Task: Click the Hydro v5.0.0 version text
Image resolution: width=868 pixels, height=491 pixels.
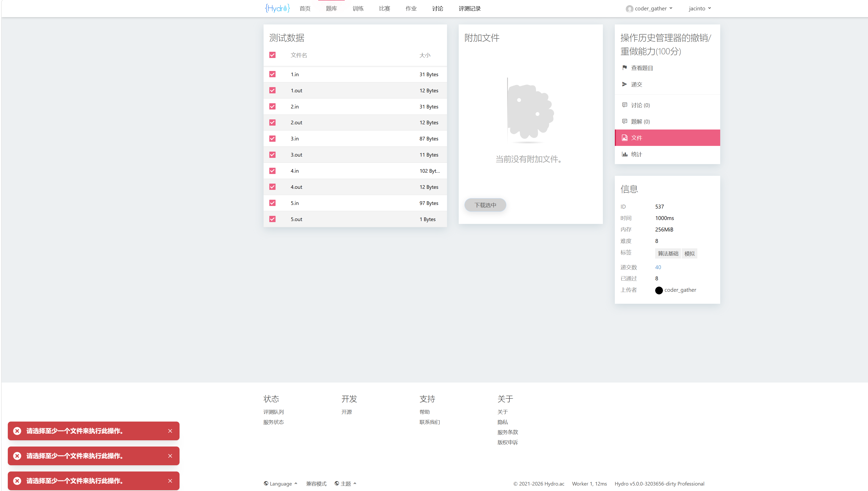Action: (x=659, y=483)
